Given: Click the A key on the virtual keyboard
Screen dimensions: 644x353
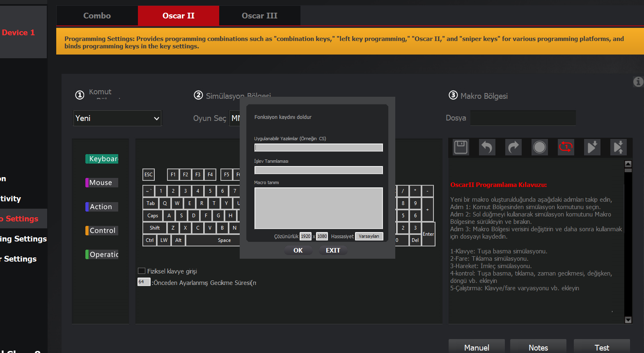Looking at the screenshot, I should pyautogui.click(x=169, y=216).
